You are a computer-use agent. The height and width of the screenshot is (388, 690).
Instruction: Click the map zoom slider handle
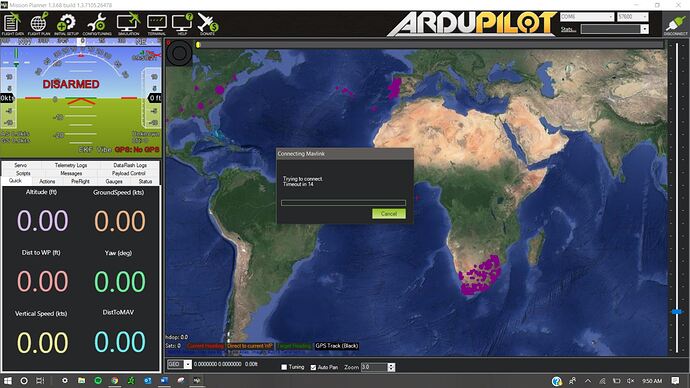[677, 311]
